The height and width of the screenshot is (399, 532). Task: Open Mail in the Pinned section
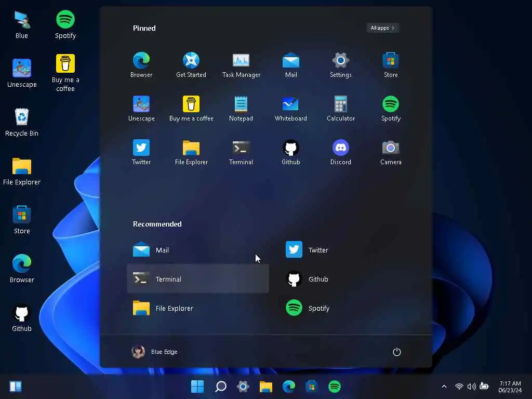[291, 65]
